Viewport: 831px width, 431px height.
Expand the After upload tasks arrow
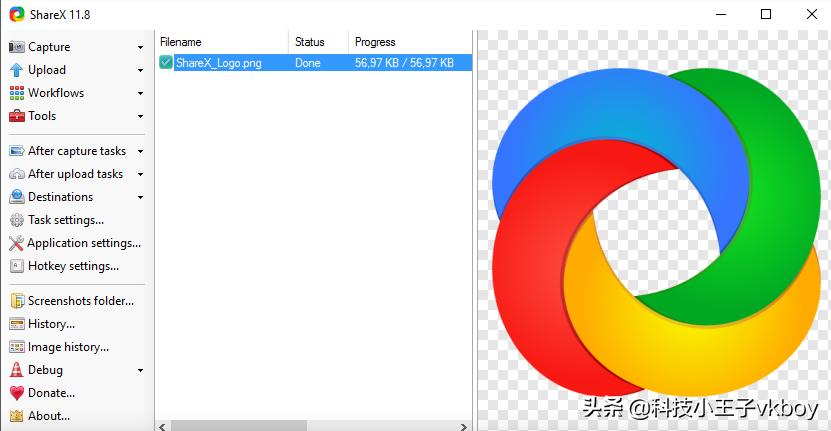pyautogui.click(x=140, y=174)
